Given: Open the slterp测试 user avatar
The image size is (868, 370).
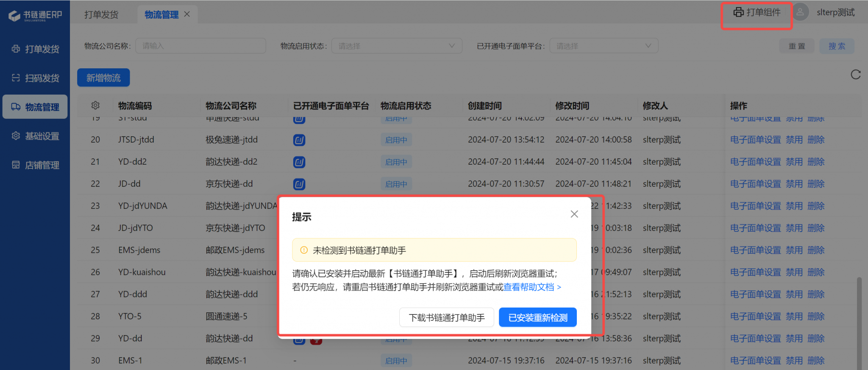Looking at the screenshot, I should click(x=800, y=12).
